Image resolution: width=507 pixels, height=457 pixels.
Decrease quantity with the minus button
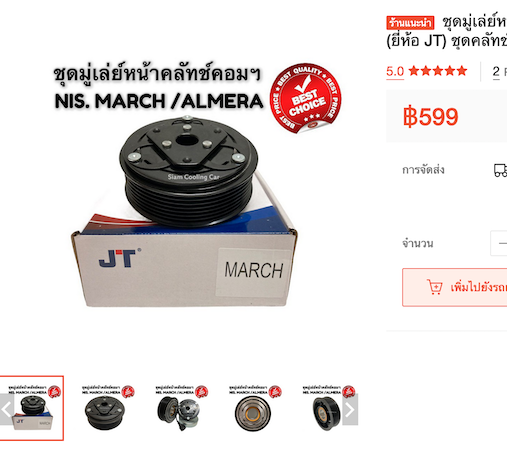pyautogui.click(x=500, y=243)
